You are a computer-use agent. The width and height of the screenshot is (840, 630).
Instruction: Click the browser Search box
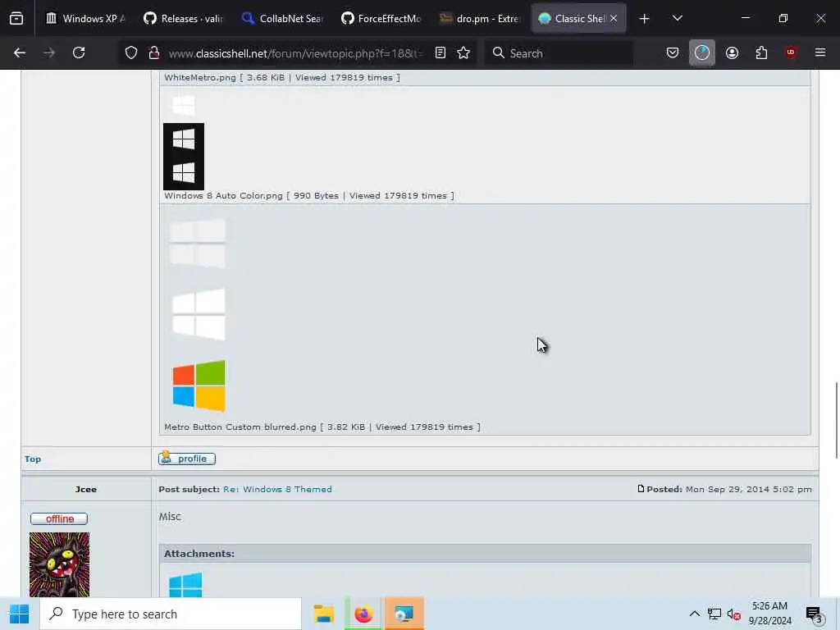coord(559,53)
